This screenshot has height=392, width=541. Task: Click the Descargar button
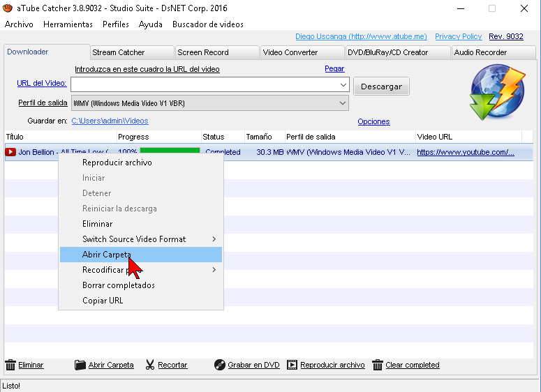381,86
